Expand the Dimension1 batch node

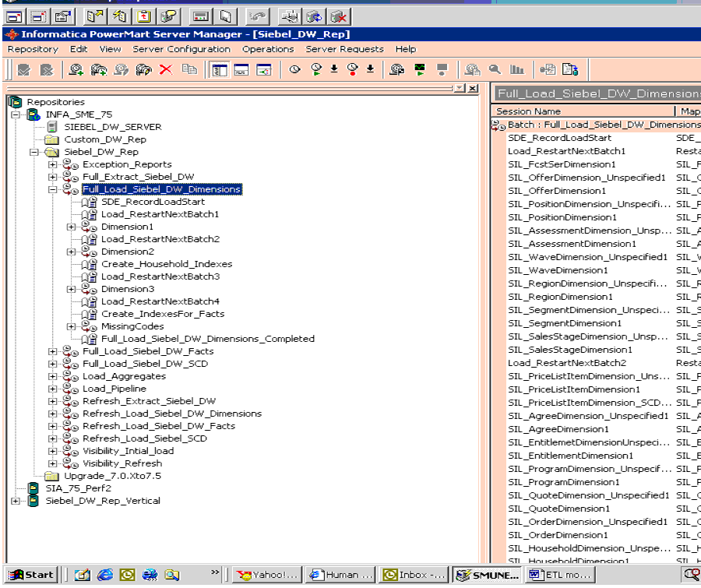click(x=71, y=227)
